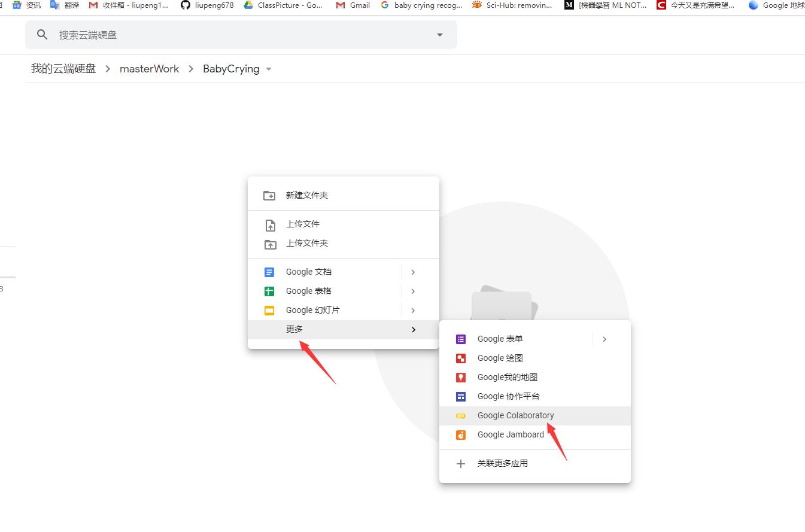Image resolution: width=805 pixels, height=532 pixels.
Task: Open liupeng678 GitHub bookmark
Action: [207, 5]
